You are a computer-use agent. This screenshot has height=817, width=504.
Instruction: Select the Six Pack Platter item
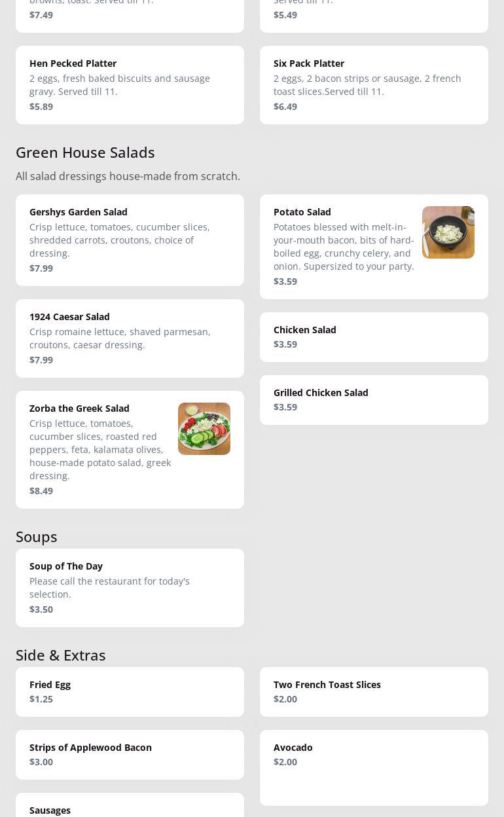(x=374, y=84)
